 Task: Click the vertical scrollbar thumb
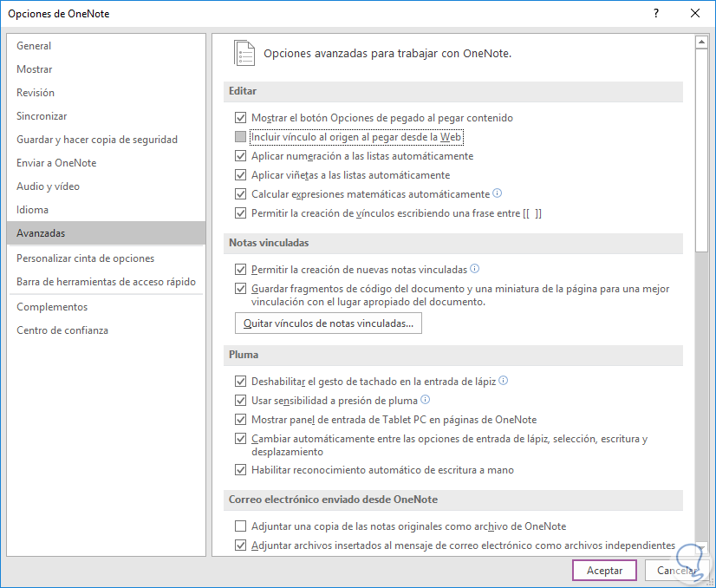click(x=701, y=150)
